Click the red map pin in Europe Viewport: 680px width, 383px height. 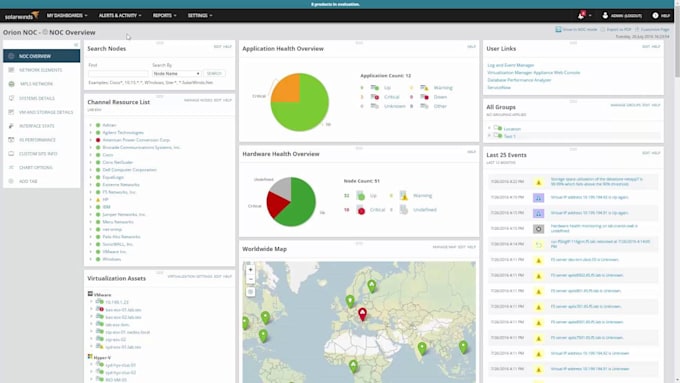pyautogui.click(x=363, y=314)
